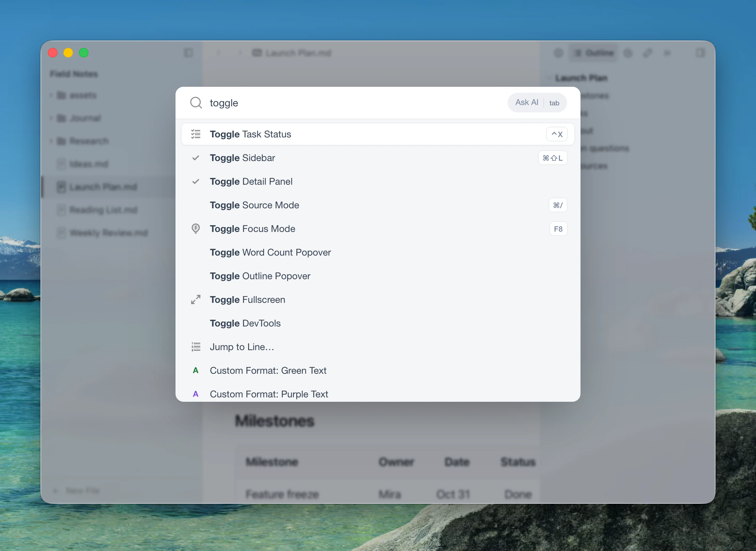Apply Custom Format: Green Text

point(378,370)
